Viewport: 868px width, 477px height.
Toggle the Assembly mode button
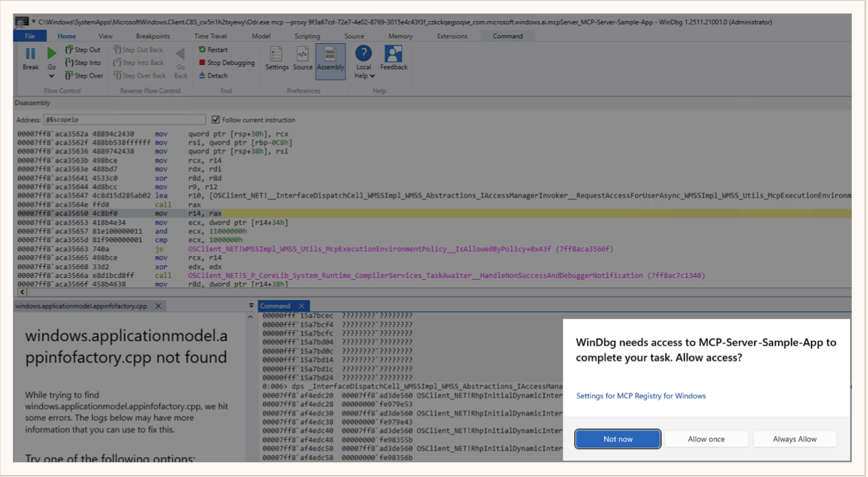(330, 59)
